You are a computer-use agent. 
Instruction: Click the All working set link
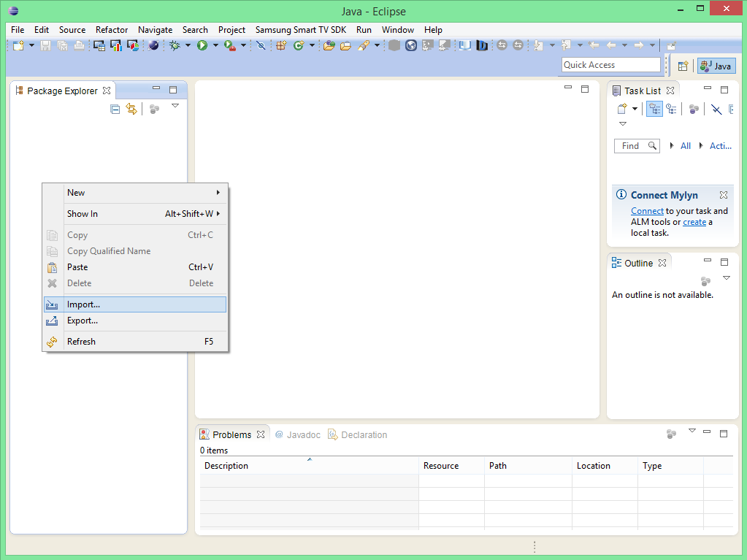(686, 146)
